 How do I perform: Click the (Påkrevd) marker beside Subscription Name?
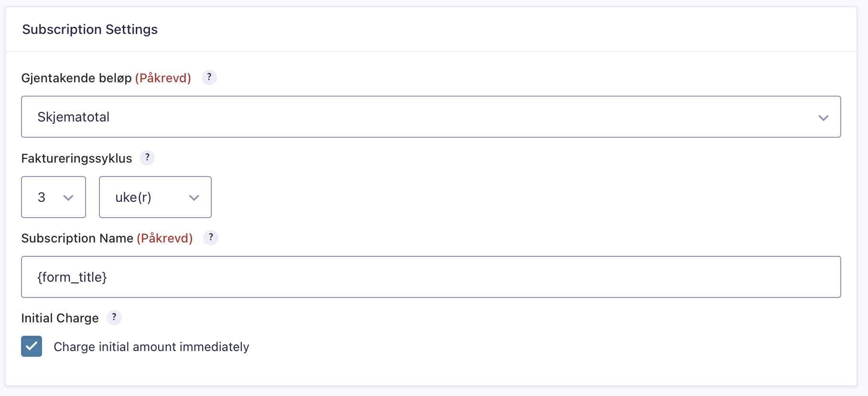click(x=165, y=238)
